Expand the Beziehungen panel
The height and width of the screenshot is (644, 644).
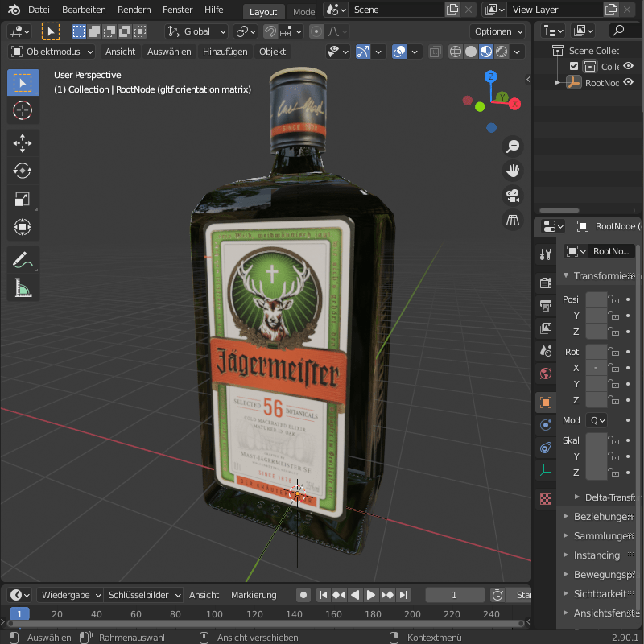point(600,516)
